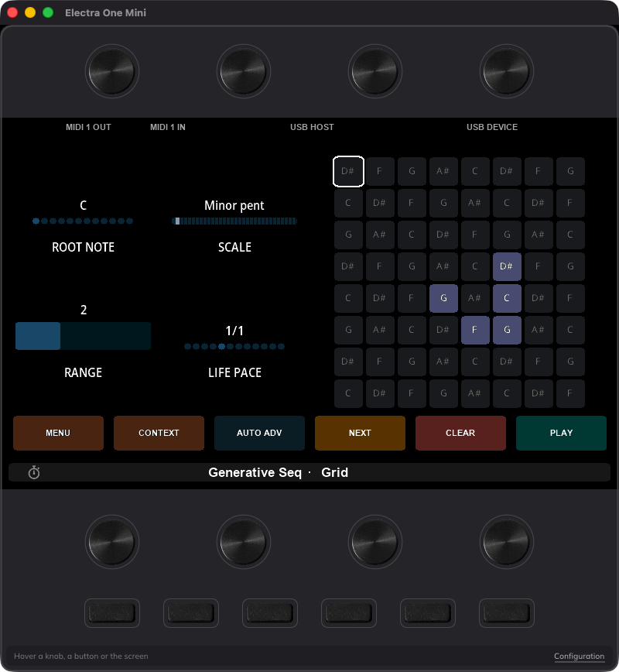Click the RANGE label
This screenshot has height=672, width=619.
pyautogui.click(x=83, y=372)
